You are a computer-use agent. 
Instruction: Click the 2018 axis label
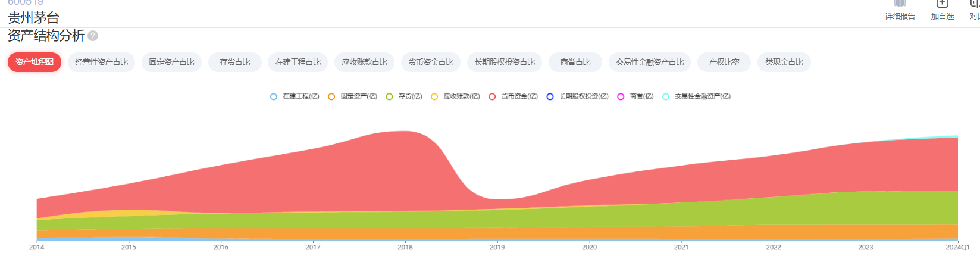coord(405,247)
